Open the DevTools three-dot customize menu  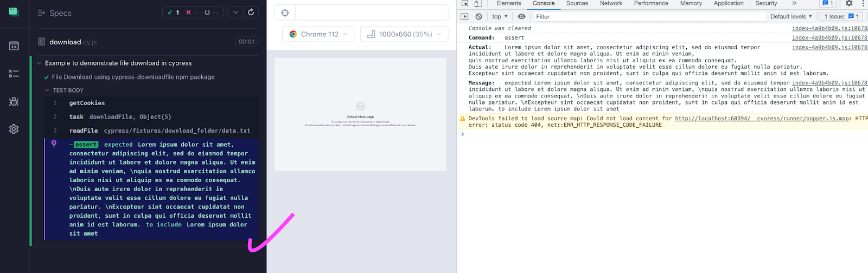pos(863,3)
